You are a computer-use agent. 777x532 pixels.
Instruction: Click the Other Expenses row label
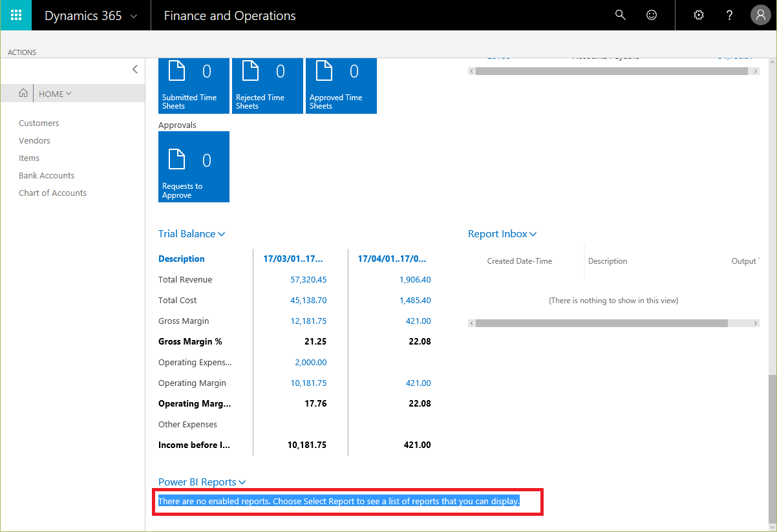(187, 425)
